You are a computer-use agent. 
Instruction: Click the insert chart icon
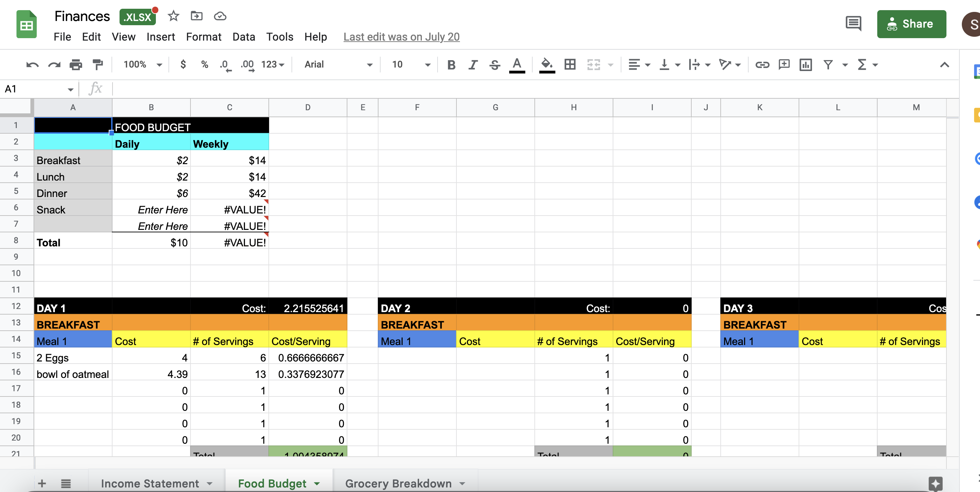point(805,65)
